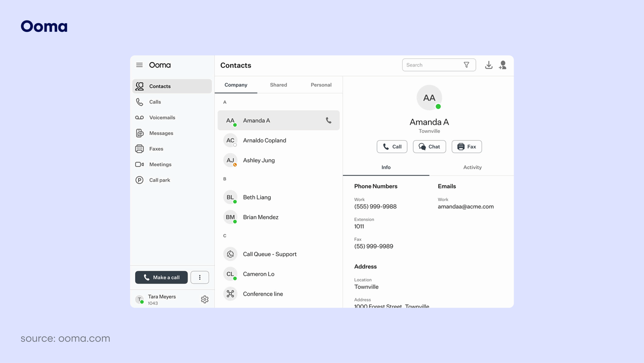Switch to the Shared contacts tab
The image size is (644, 363).
point(278,85)
